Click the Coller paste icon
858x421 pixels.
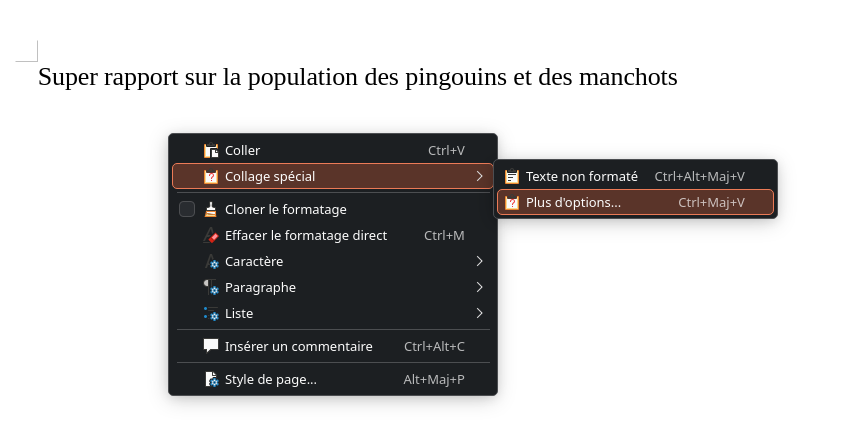click(x=211, y=151)
